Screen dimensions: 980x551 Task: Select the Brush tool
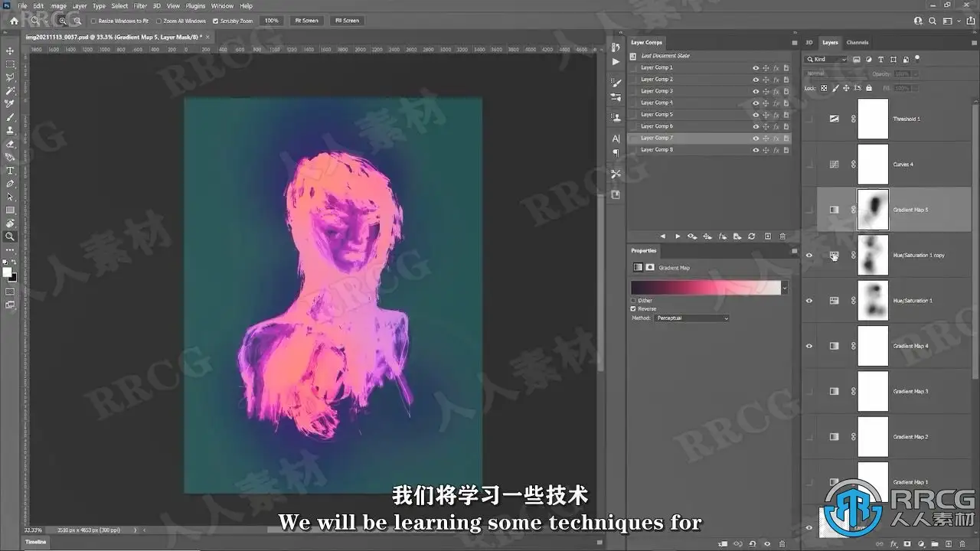(10, 117)
